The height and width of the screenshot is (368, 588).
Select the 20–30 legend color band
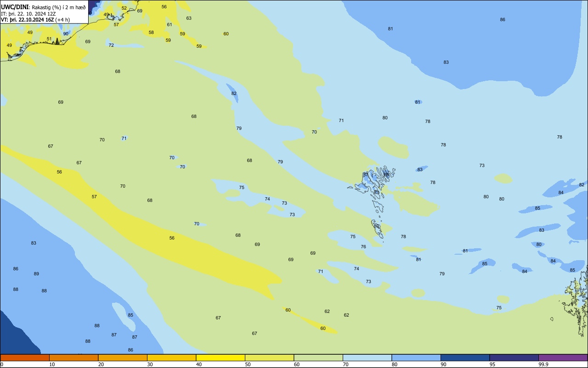(123, 357)
